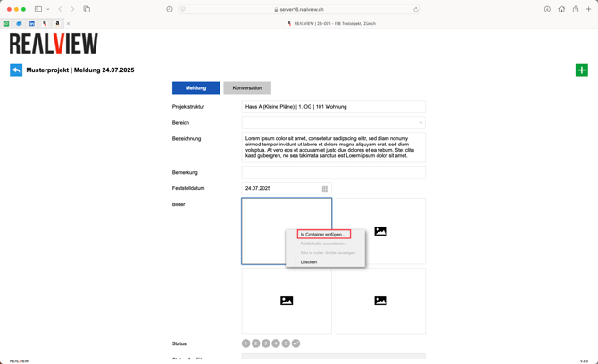This screenshot has width=598, height=364.
Task: Select status step 2 circle
Action: coord(256,343)
